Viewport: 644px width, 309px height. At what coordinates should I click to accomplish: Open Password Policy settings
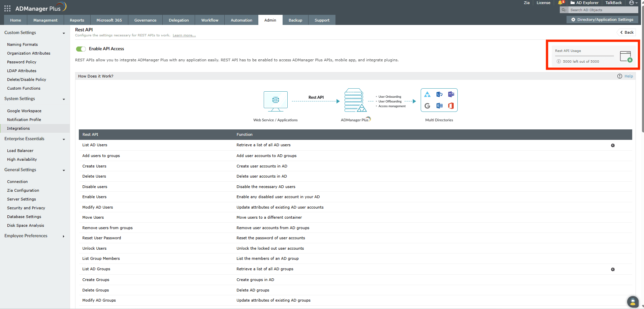[22, 62]
